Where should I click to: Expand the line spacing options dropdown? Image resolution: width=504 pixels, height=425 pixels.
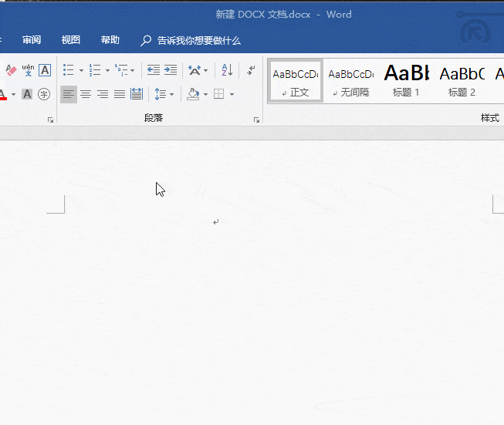[171, 95]
